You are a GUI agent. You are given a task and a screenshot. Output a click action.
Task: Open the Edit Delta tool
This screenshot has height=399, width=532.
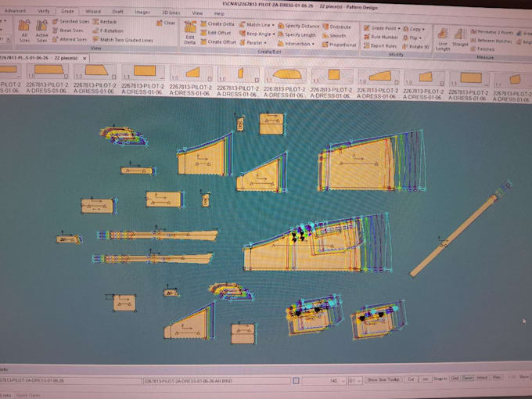click(190, 33)
